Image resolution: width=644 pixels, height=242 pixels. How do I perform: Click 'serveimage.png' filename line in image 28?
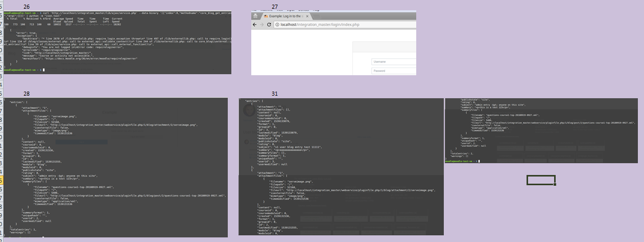coord(56,116)
